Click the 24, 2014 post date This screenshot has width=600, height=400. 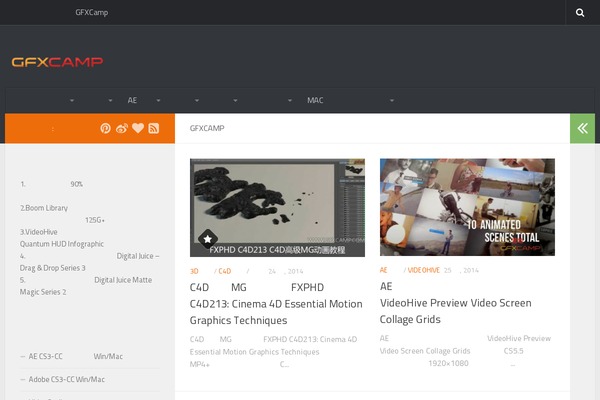(285, 271)
